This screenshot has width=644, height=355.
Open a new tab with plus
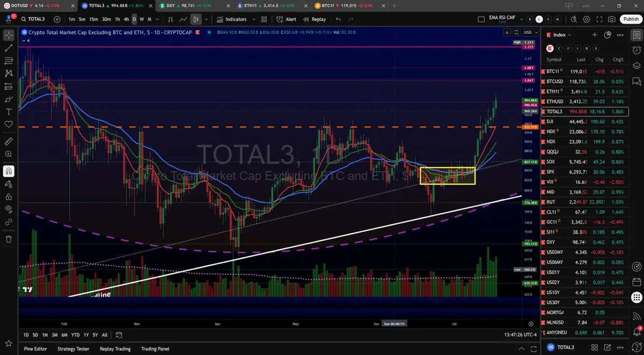[x=394, y=5]
